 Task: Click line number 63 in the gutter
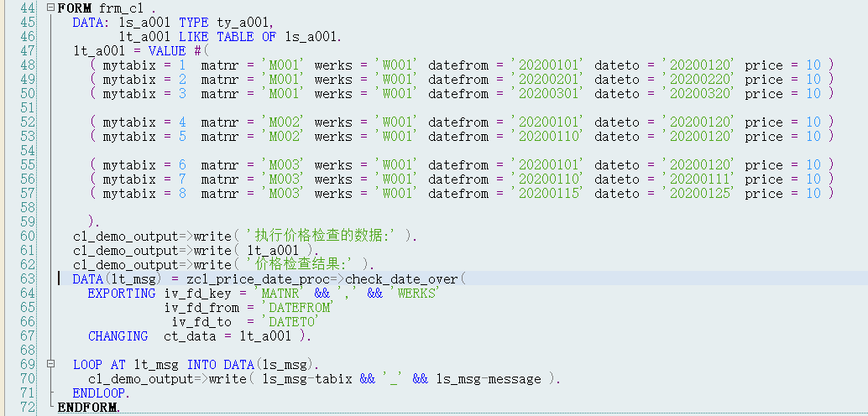pyautogui.click(x=28, y=278)
